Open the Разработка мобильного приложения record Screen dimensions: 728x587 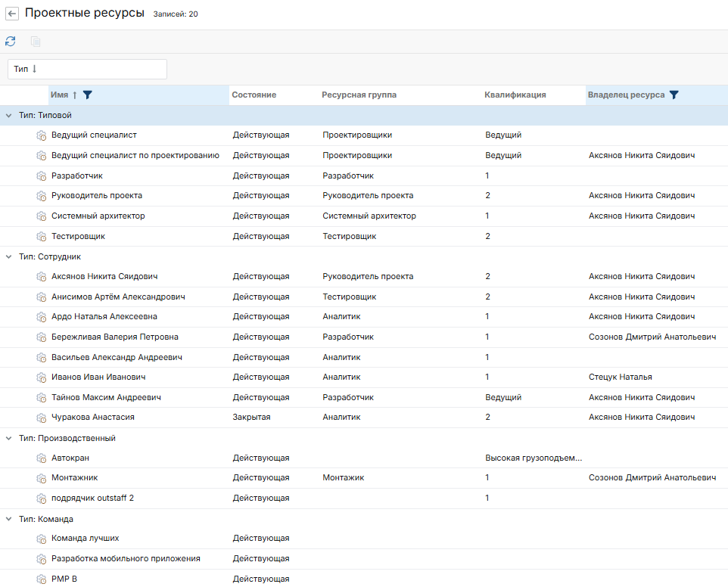[x=126, y=559]
